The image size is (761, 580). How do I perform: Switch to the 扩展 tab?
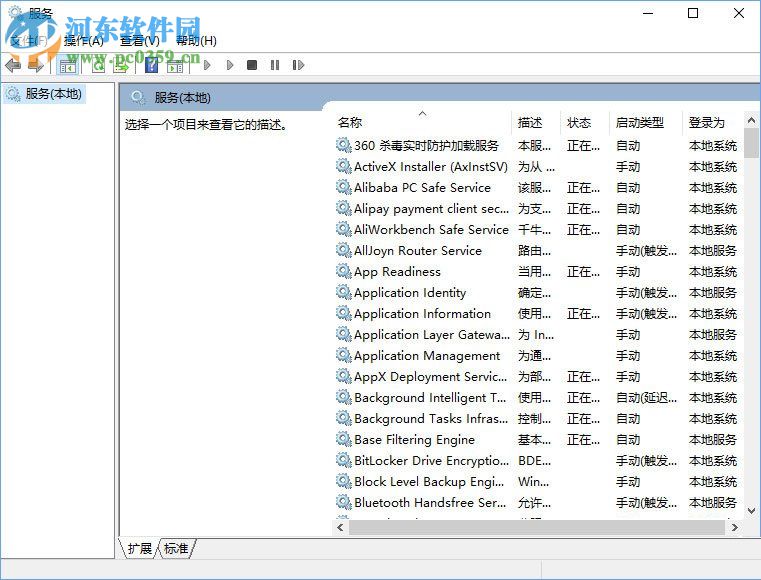click(139, 548)
